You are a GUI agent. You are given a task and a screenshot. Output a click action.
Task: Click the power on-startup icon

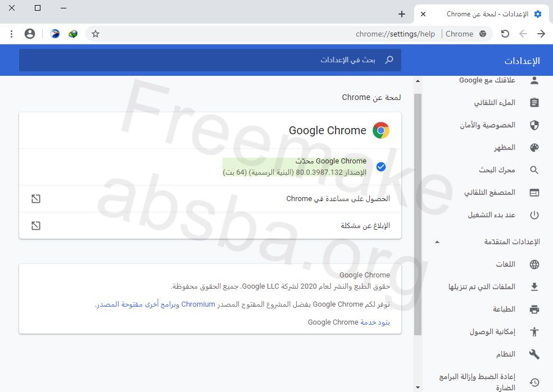(534, 215)
